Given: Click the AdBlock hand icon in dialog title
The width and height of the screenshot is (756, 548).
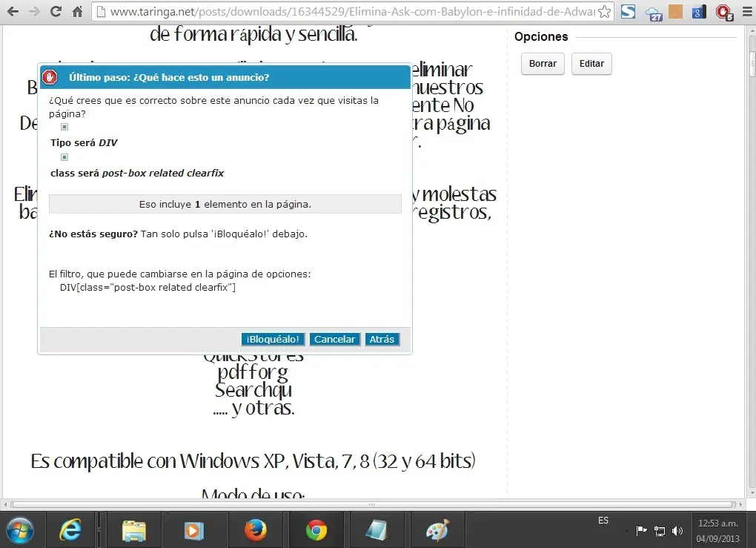Looking at the screenshot, I should 50,77.
